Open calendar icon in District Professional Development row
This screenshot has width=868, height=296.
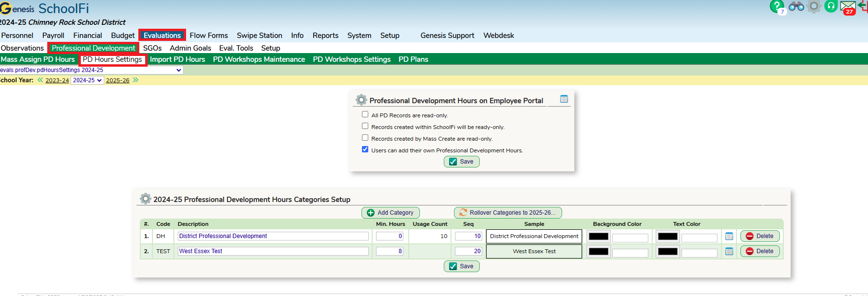tap(729, 236)
